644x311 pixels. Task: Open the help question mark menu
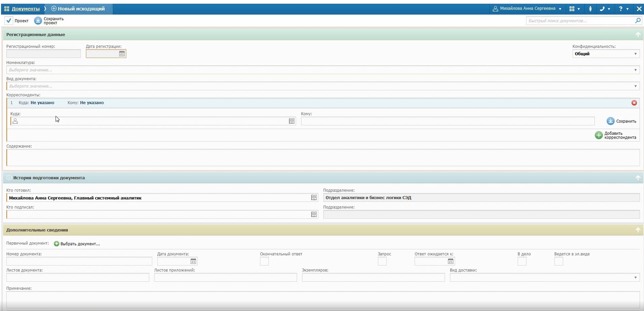coord(623,9)
